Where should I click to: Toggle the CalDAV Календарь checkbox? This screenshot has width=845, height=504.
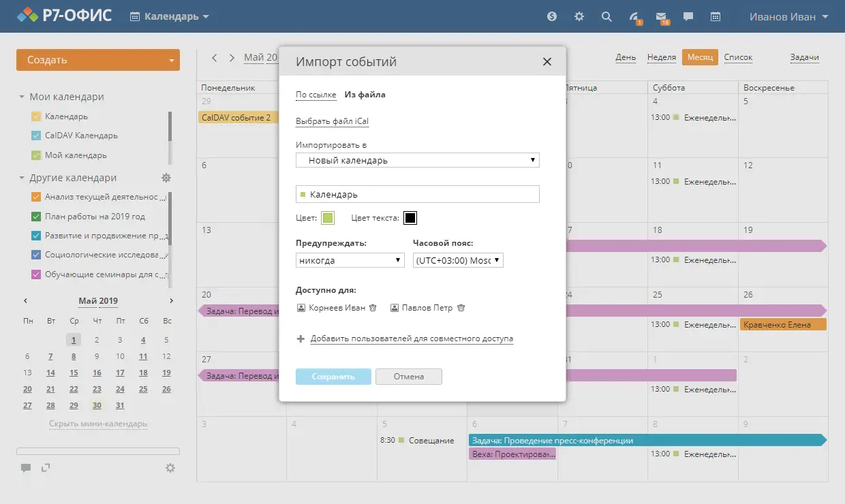click(37, 136)
